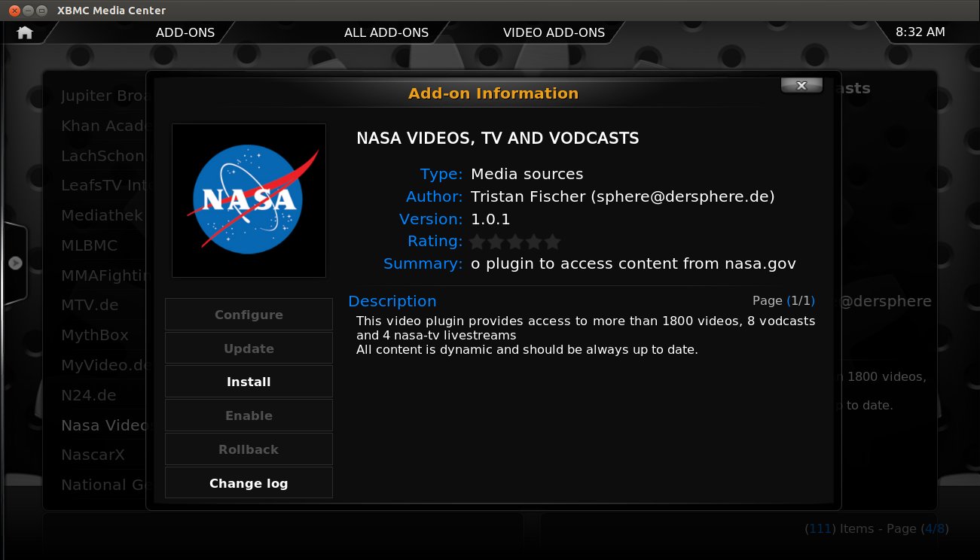Click the greyed-out Configure button
The image size is (980, 560).
pyautogui.click(x=249, y=315)
